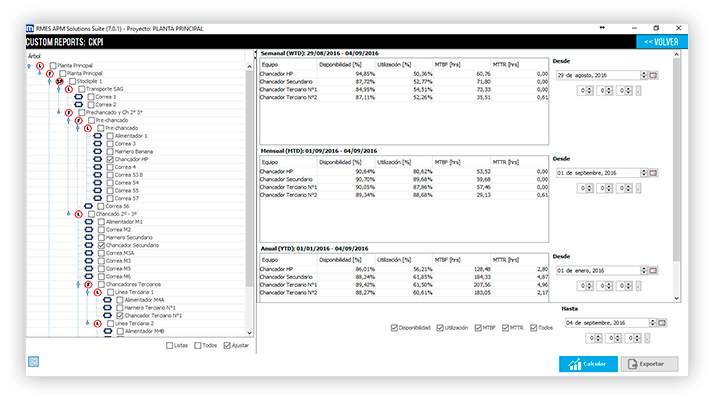Toggle the Ajustar checkbox
The width and height of the screenshot is (716, 399).
[227, 346]
